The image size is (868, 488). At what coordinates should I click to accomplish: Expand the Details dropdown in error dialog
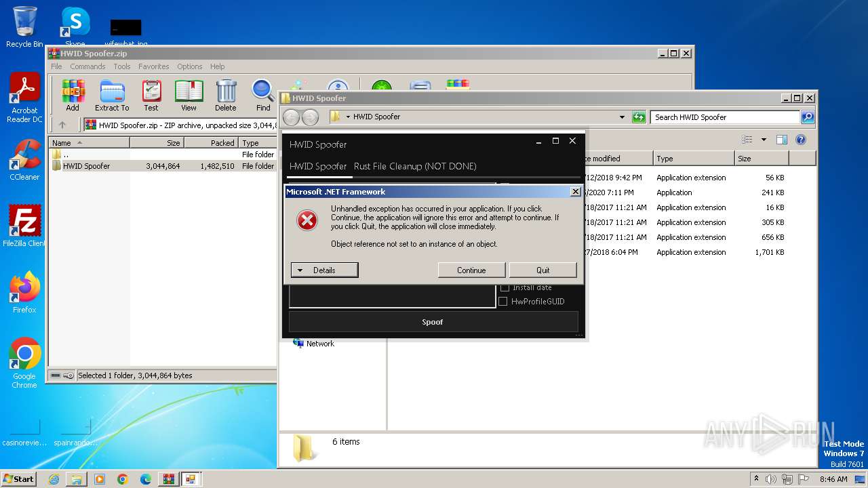(x=324, y=270)
